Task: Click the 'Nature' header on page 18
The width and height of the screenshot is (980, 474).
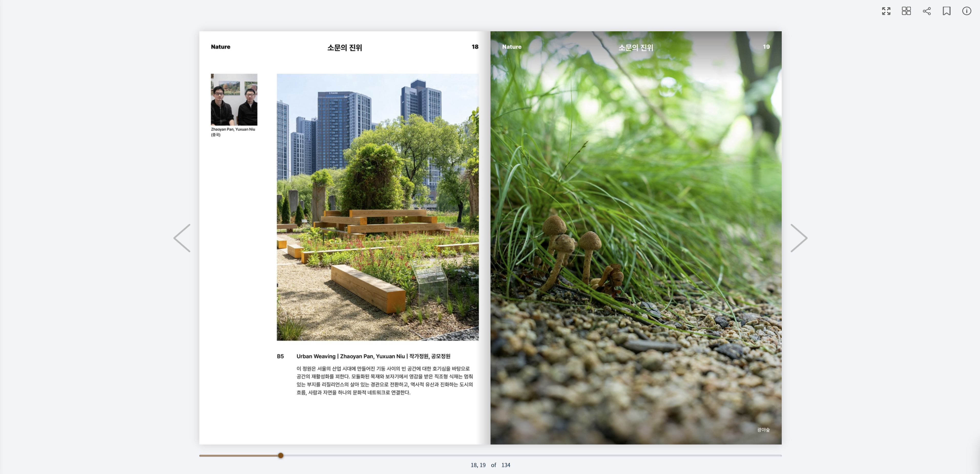Action: click(x=221, y=47)
